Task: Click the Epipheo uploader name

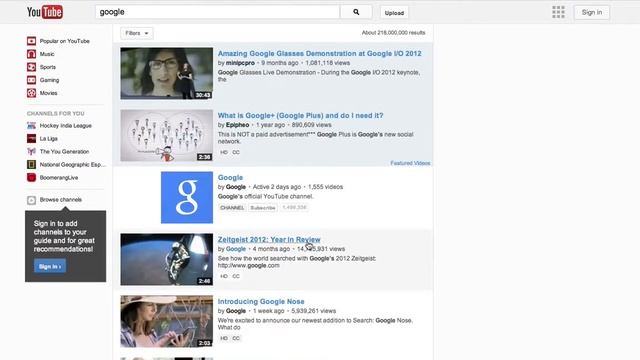Action: pyautogui.click(x=237, y=125)
